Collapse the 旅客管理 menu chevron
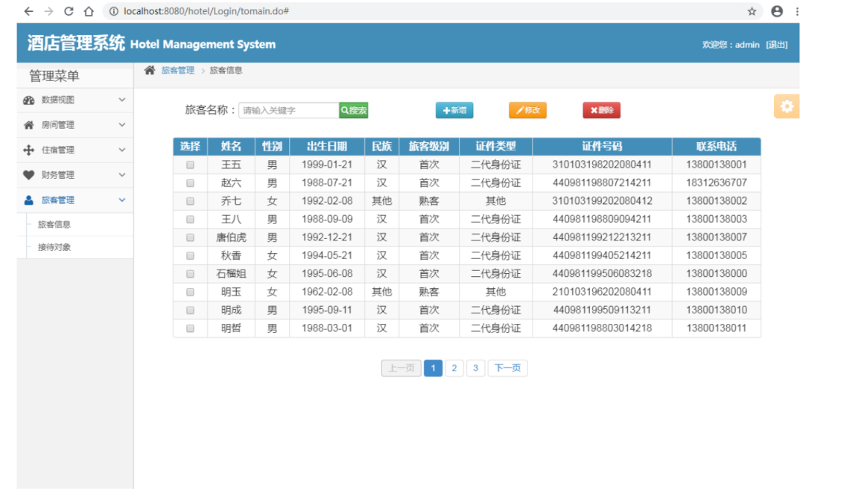Screen dimensions: 841x504 click(121, 200)
